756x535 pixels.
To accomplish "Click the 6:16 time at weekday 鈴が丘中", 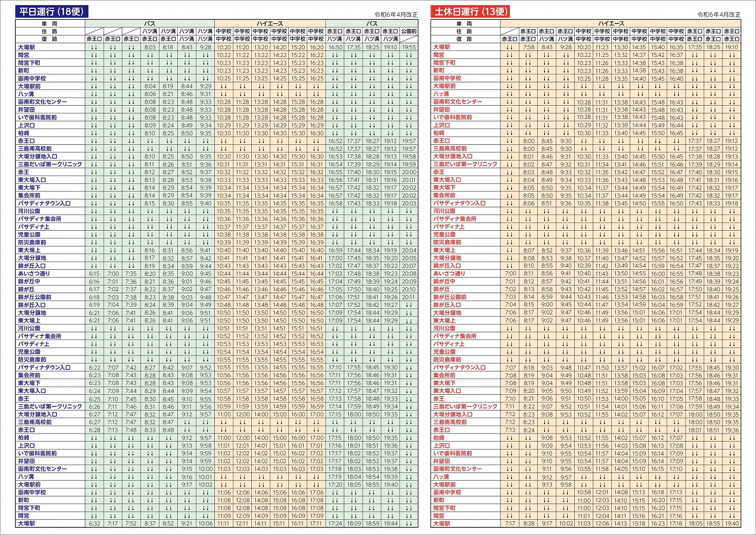I will [94, 281].
